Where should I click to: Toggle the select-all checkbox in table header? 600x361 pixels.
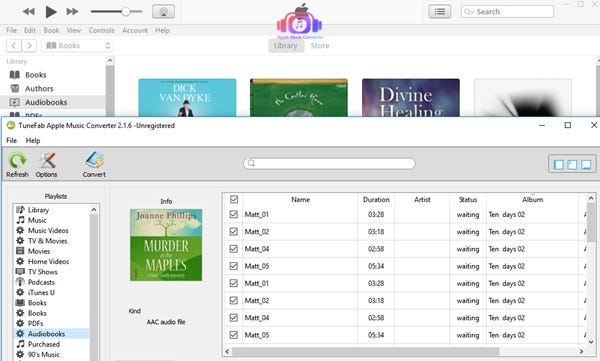(234, 199)
